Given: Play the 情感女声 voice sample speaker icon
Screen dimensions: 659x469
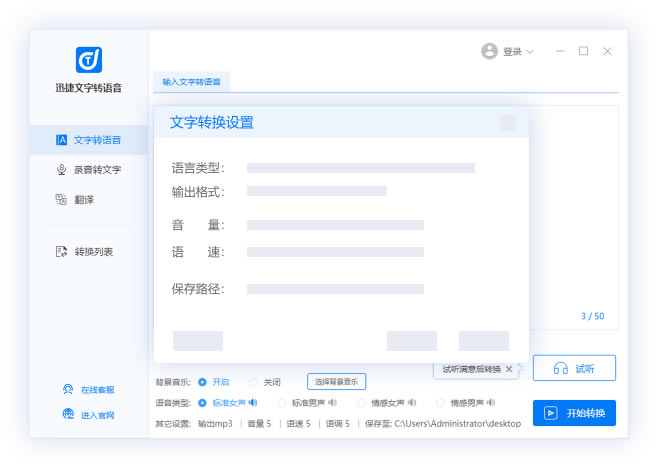Looking at the screenshot, I should [x=412, y=403].
